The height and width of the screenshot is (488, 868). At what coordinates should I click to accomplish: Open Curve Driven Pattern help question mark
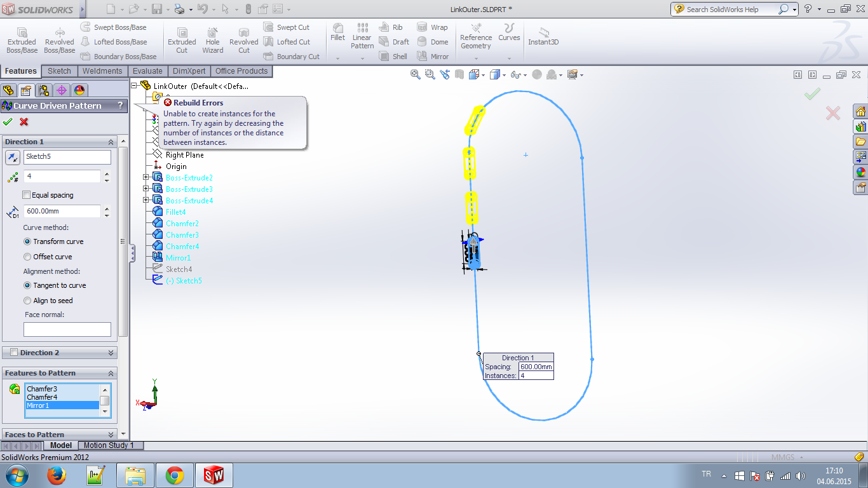pos(119,106)
